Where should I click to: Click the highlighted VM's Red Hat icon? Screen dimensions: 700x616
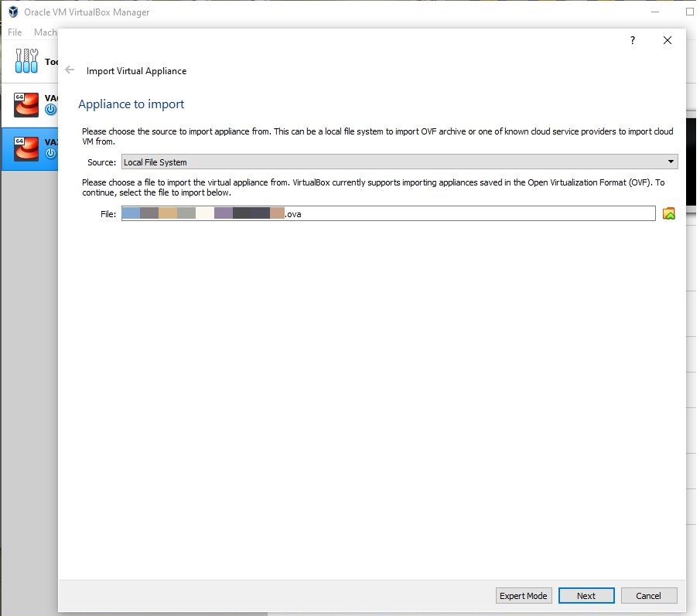[x=26, y=148]
